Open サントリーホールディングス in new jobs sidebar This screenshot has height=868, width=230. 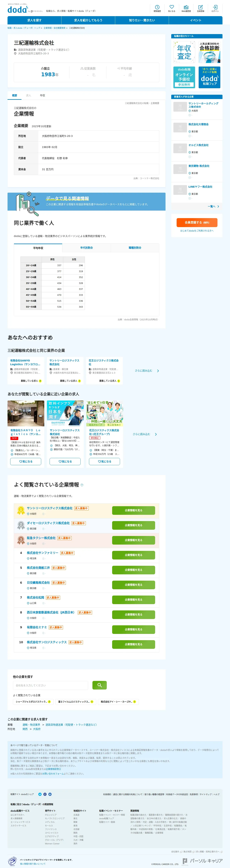pos(203,105)
